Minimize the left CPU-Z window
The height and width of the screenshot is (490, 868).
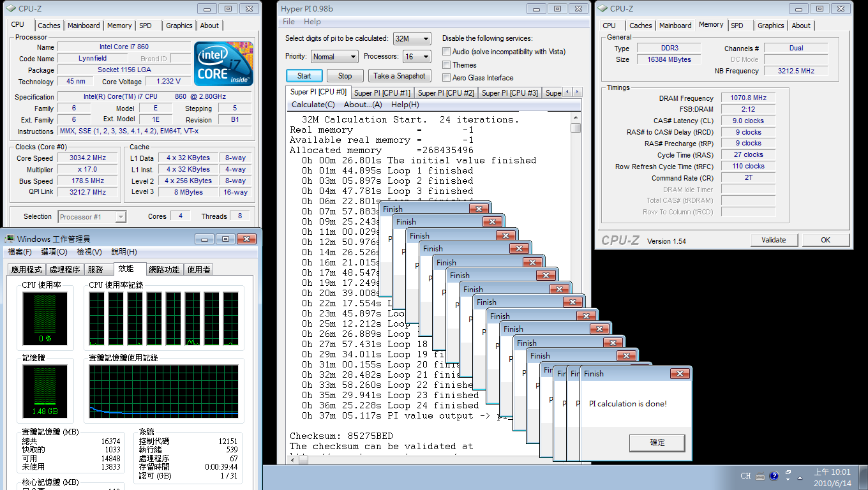206,8
